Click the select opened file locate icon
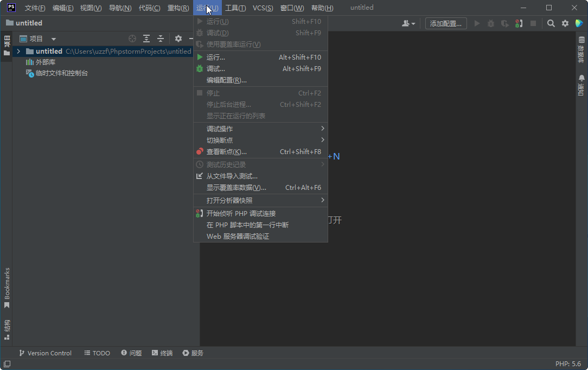Screen dimensions: 588x370 [x=132, y=39]
